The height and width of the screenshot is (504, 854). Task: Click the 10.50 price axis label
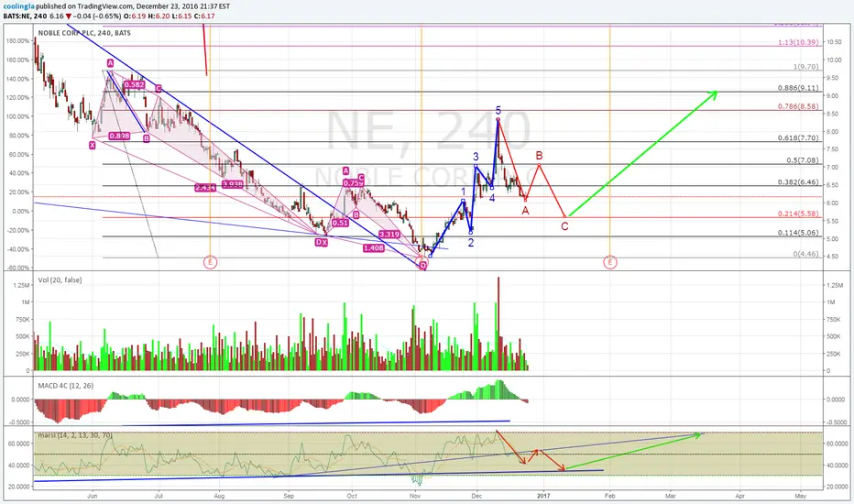tap(834, 42)
